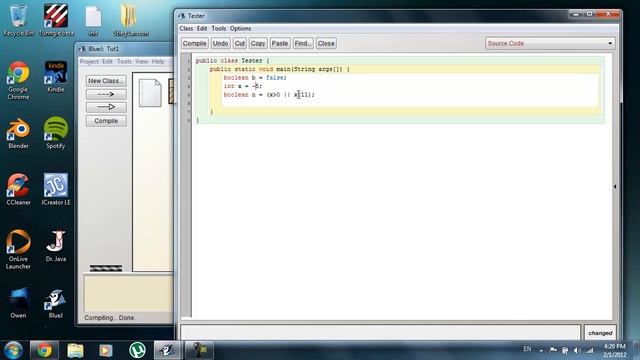640x360 pixels.
Task: Click the Compile button in the editor toolbar
Action: [x=194, y=43]
